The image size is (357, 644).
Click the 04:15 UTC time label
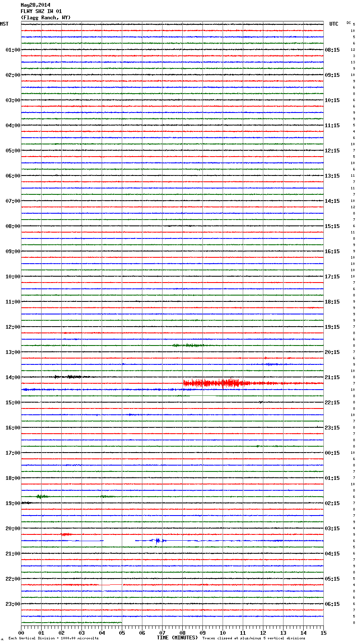332,554
